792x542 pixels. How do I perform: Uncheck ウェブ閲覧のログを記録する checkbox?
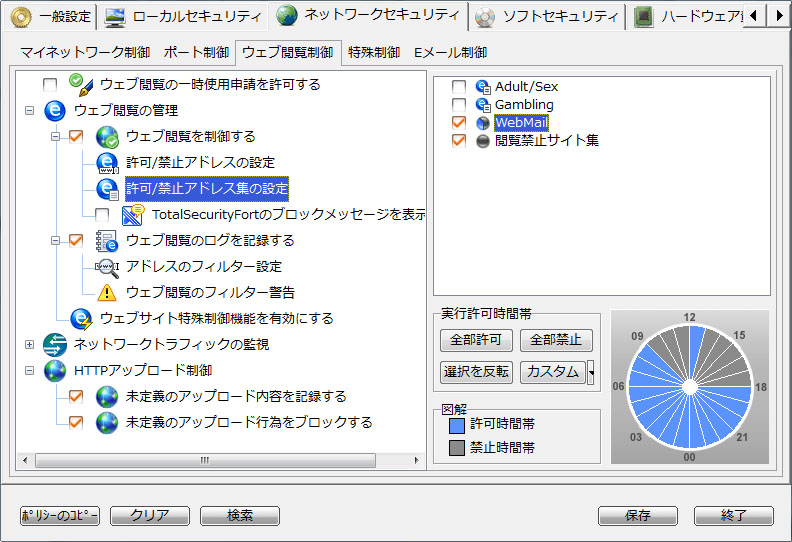pos(76,240)
